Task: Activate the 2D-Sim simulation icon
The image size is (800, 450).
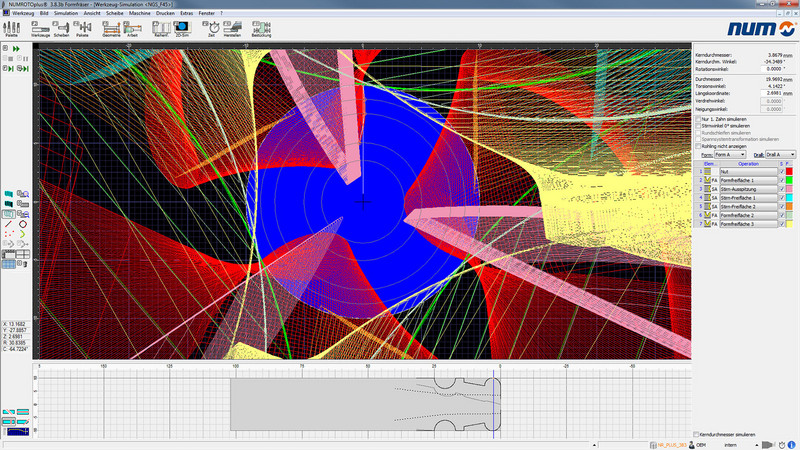Action: coord(183,29)
